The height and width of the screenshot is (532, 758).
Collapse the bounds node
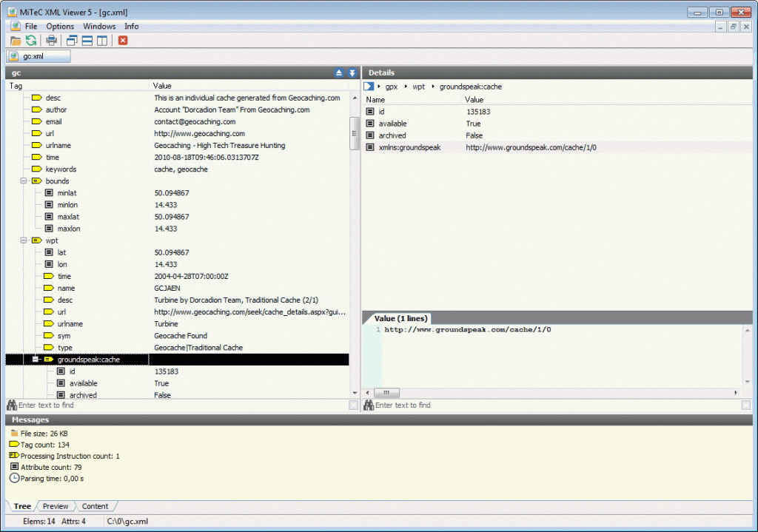click(x=23, y=181)
